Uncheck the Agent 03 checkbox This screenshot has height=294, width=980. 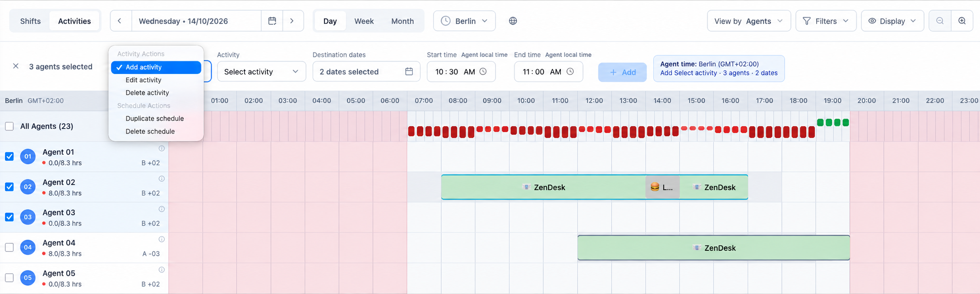(x=9, y=217)
